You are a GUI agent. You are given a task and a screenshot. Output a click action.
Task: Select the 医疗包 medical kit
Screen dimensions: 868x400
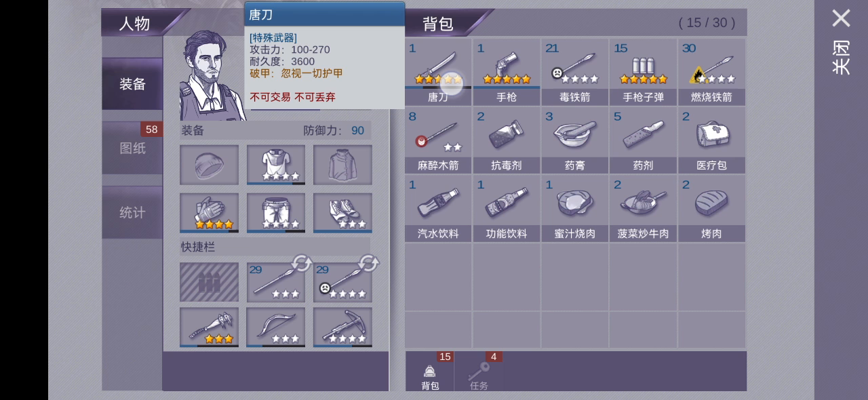pos(711,140)
